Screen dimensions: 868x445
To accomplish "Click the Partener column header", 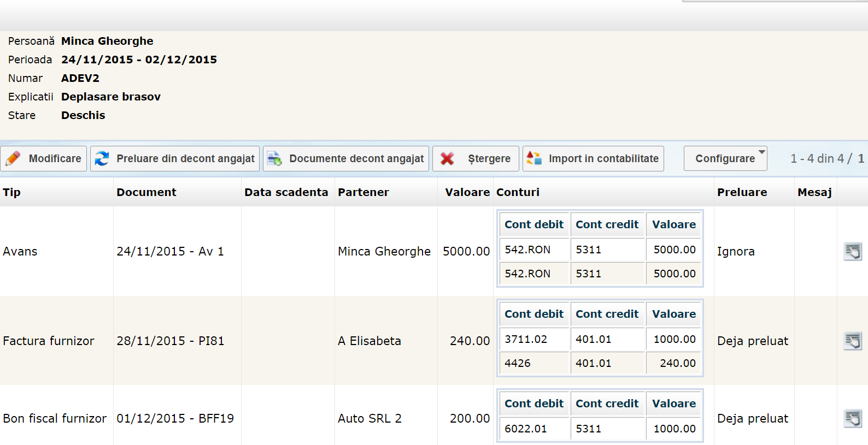I will coord(363,192).
